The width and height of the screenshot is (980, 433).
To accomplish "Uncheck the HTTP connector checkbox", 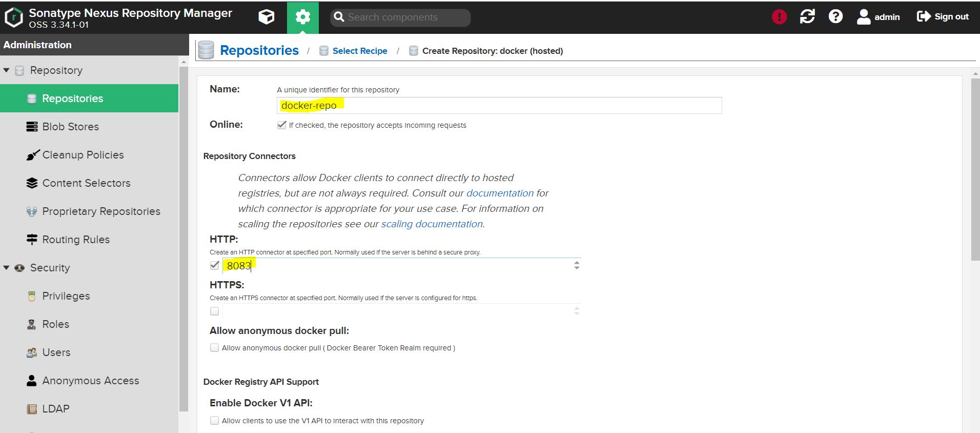I will click(215, 265).
